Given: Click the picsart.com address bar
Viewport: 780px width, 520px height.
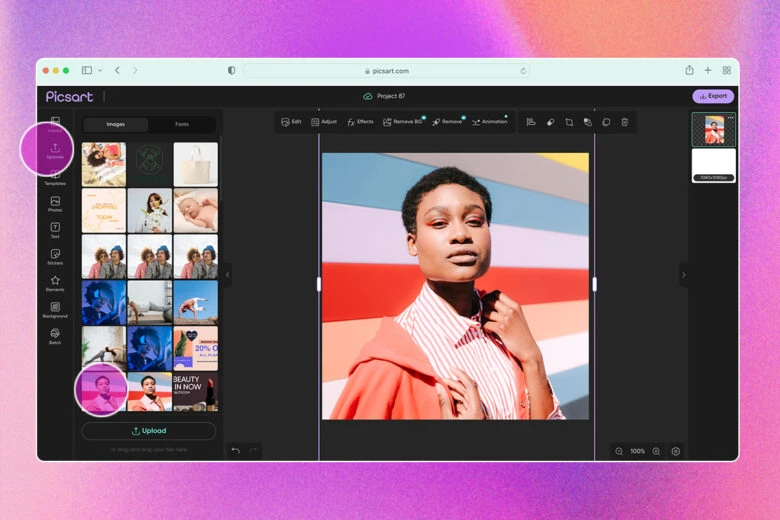Looking at the screenshot, I should pos(387,71).
